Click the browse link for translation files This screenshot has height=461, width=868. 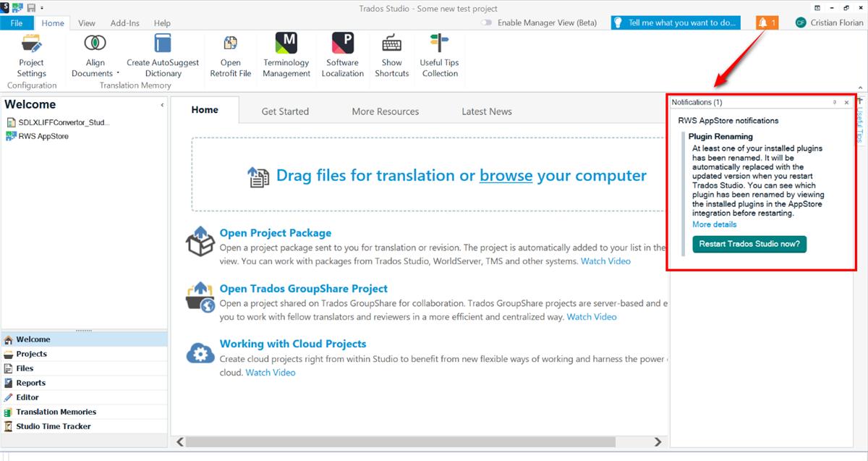(x=506, y=175)
